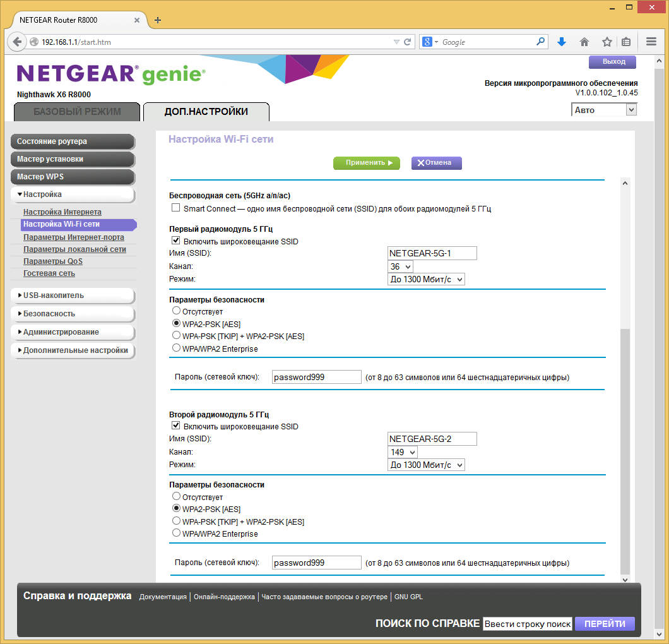Click the help search text field

tap(528, 624)
